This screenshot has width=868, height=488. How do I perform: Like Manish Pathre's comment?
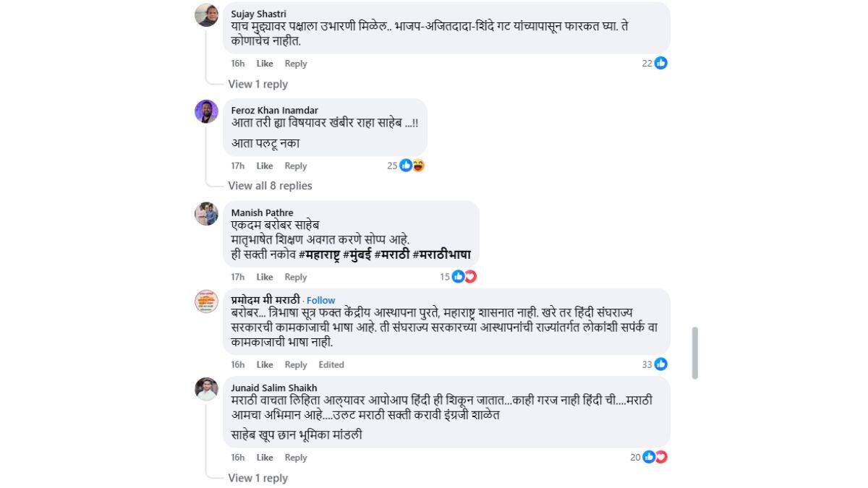pos(264,276)
